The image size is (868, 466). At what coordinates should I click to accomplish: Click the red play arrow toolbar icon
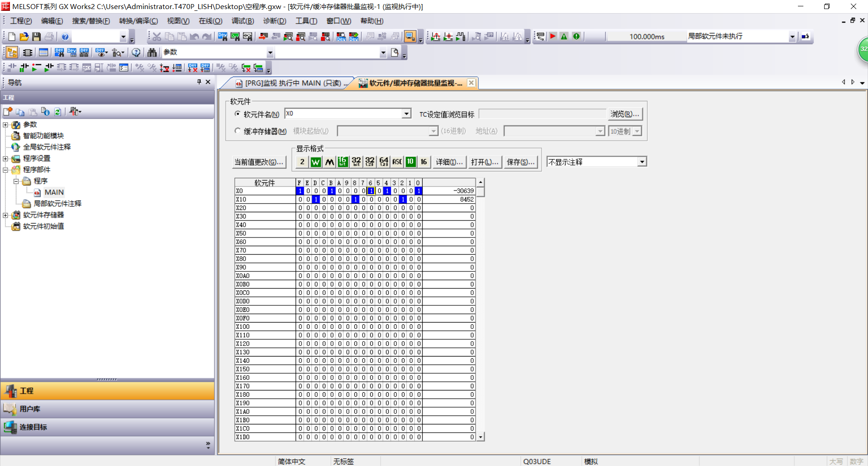pyautogui.click(x=552, y=37)
